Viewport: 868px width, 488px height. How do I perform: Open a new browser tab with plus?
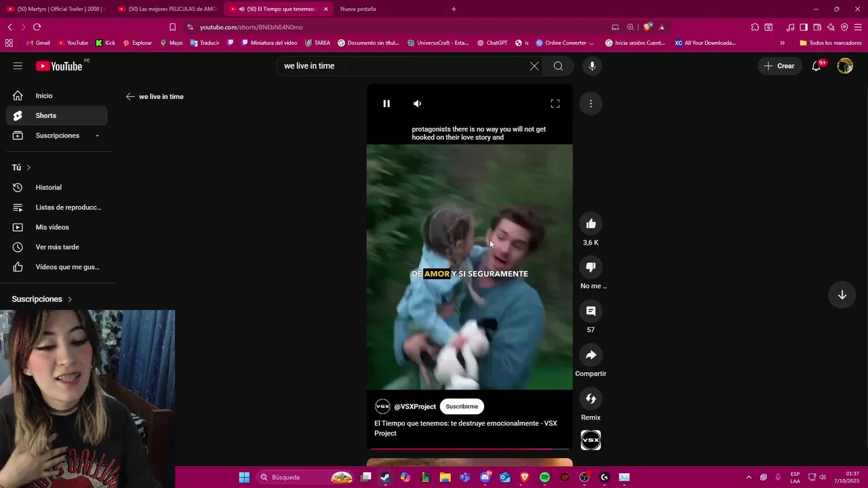click(454, 9)
